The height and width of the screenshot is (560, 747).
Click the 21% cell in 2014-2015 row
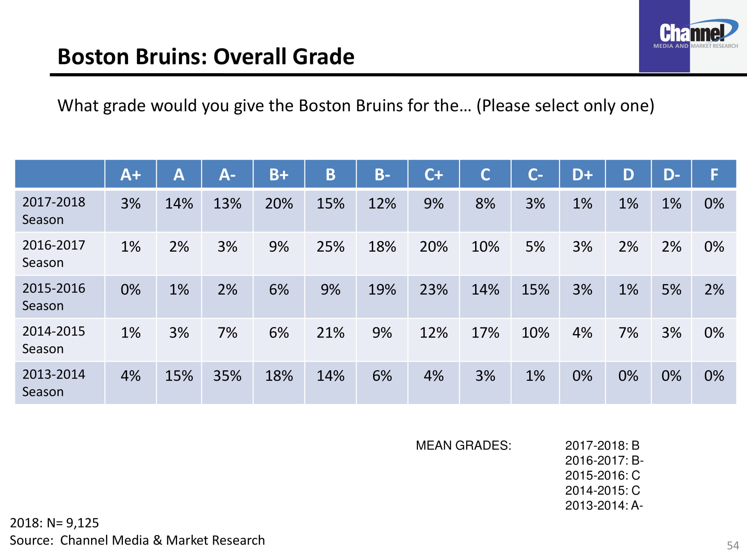click(x=331, y=333)
